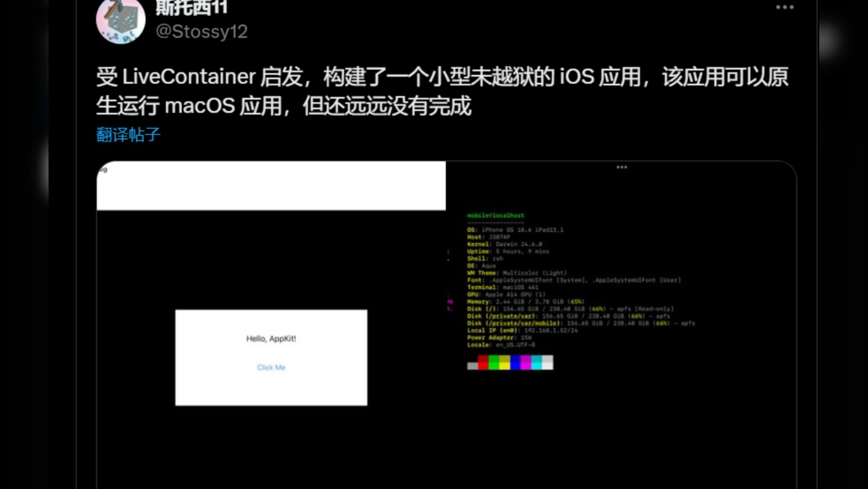The height and width of the screenshot is (489, 868).
Task: Click the blue color block in terminal palette
Action: point(515,362)
